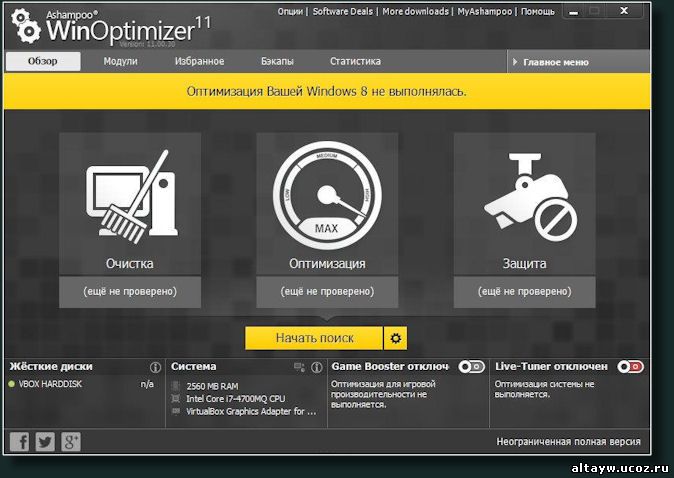Open the Оптимизация speedometer icon
674x478 pixels.
coord(327,196)
